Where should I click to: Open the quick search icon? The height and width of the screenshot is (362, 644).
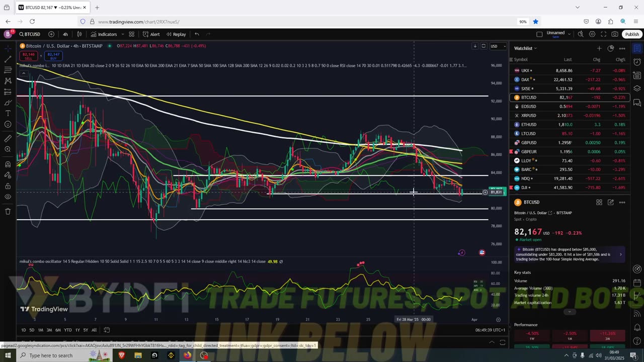(581, 34)
